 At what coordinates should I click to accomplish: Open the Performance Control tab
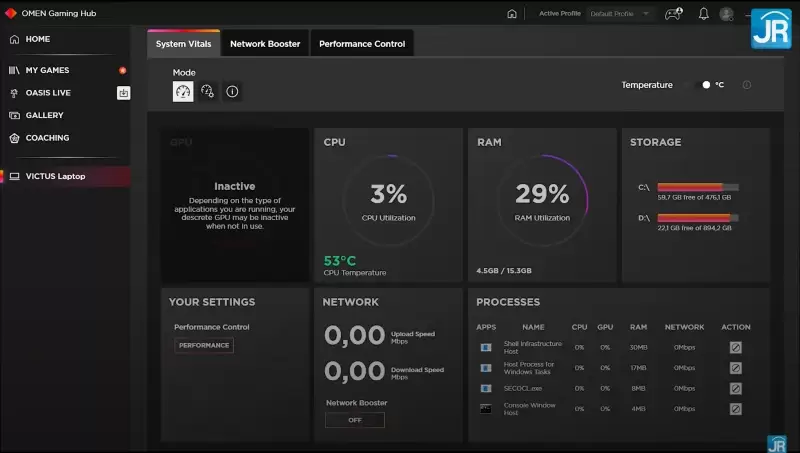(362, 44)
